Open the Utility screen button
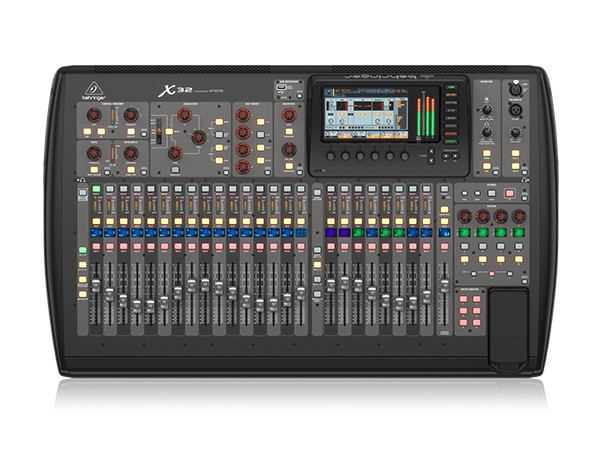Image resolution: width=600 pixels, height=450 pixels. (x=451, y=142)
